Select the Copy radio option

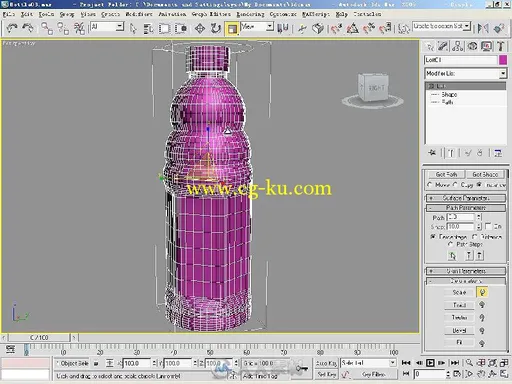click(x=455, y=185)
